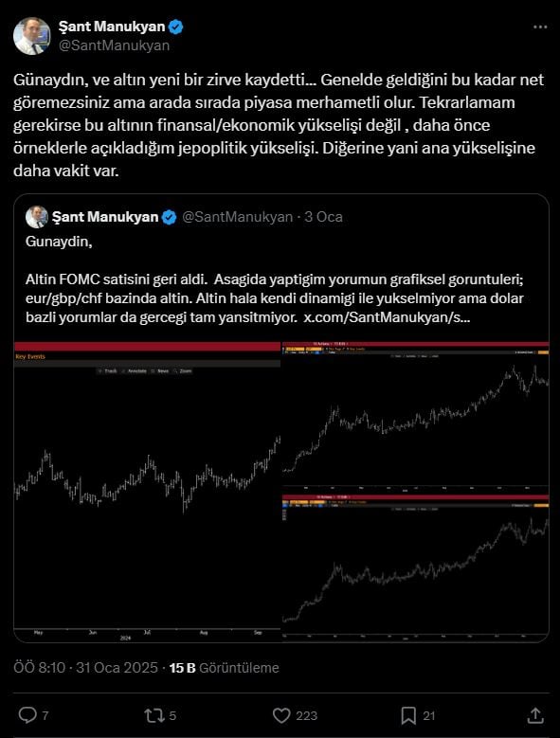560x738 pixels.
Task: Click the blue verified badge beside author name
Action: [x=175, y=27]
